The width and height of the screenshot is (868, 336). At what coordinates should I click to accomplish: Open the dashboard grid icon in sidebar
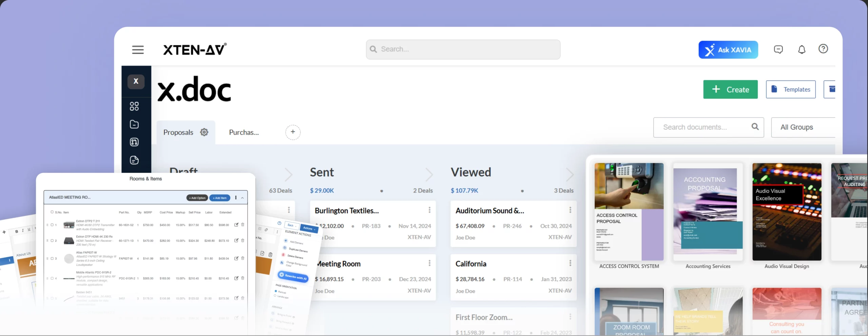(x=134, y=106)
